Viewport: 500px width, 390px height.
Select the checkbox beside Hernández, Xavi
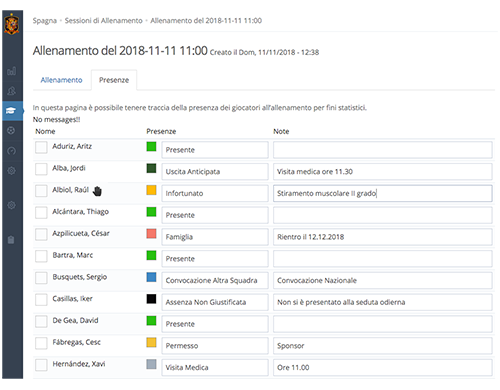41,365
